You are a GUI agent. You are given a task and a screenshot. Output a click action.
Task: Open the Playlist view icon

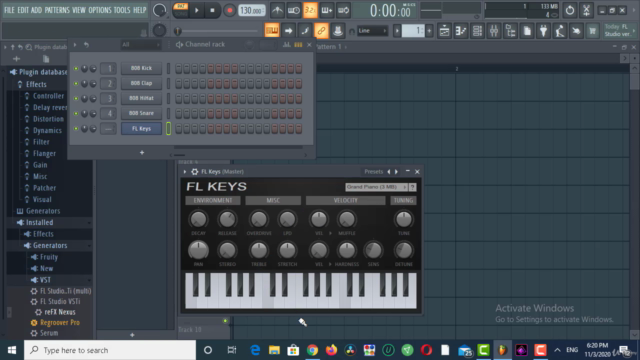coord(444,31)
